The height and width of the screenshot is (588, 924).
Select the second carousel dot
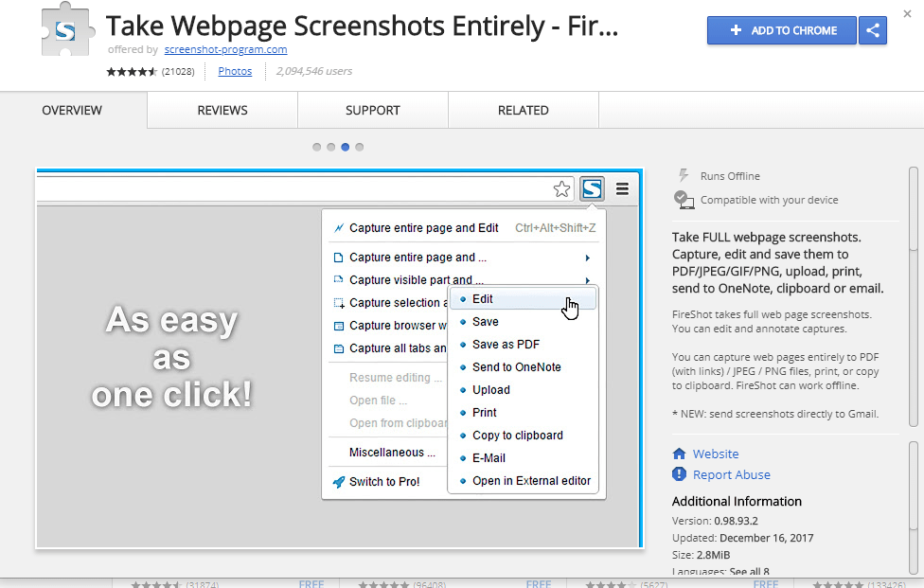[331, 148]
